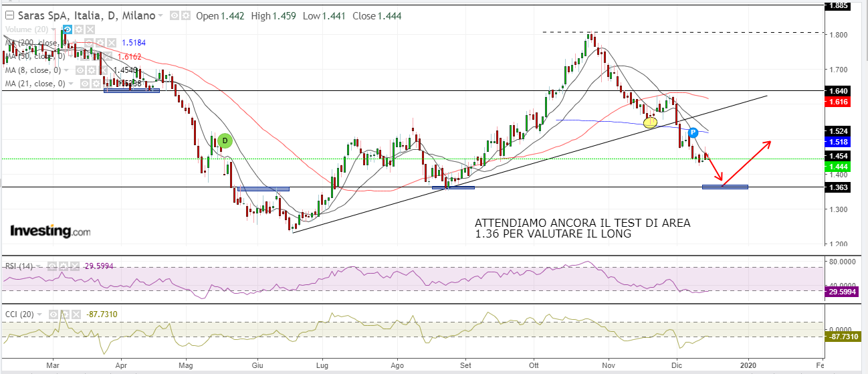Select the Volume (20) legend label

pyautogui.click(x=27, y=29)
